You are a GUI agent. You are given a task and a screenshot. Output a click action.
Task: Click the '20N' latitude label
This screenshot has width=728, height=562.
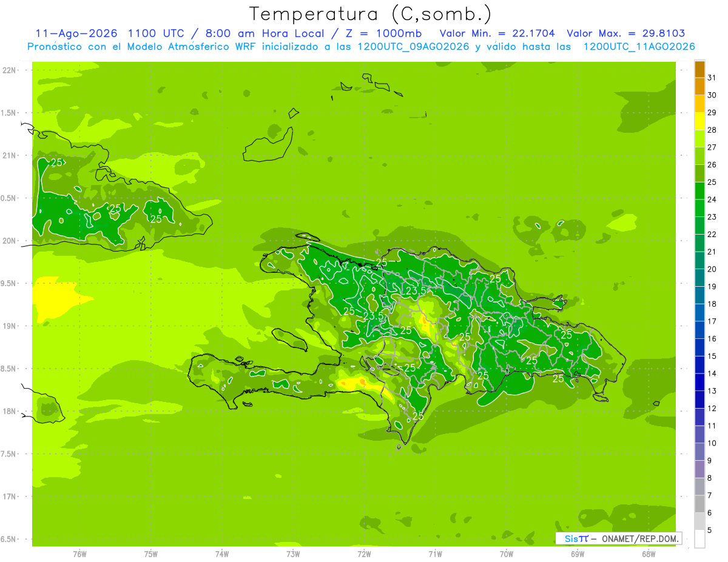click(x=9, y=241)
